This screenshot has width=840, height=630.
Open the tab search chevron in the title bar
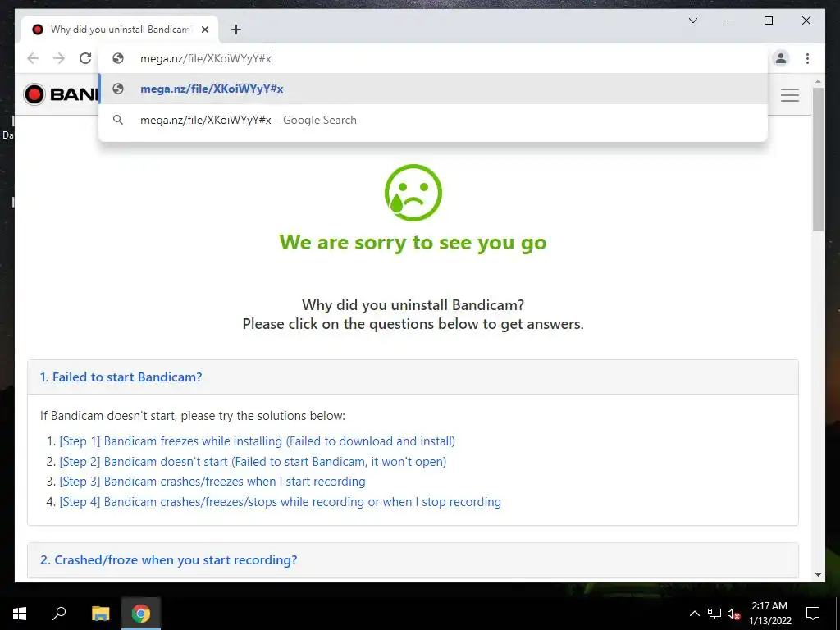coord(693,21)
